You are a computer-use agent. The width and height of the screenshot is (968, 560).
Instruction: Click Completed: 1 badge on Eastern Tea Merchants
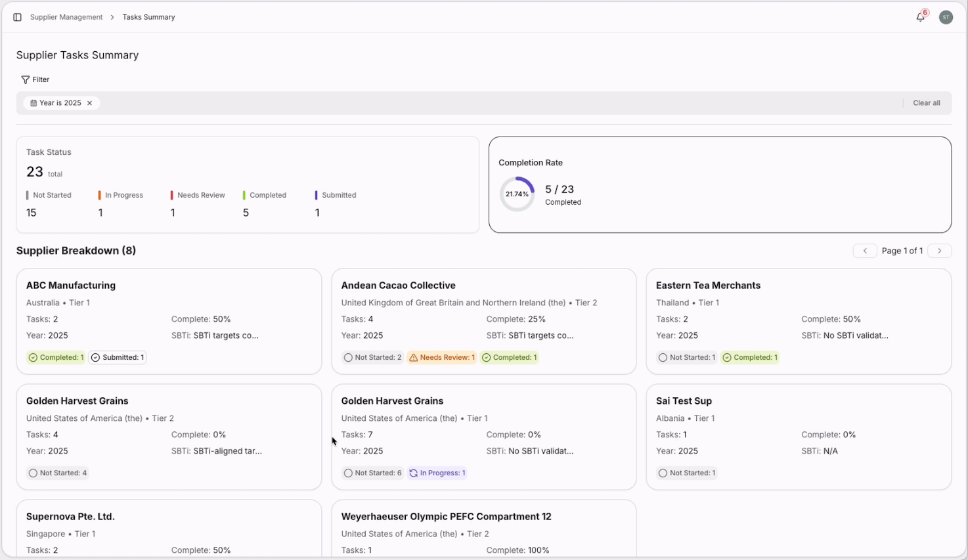click(750, 358)
